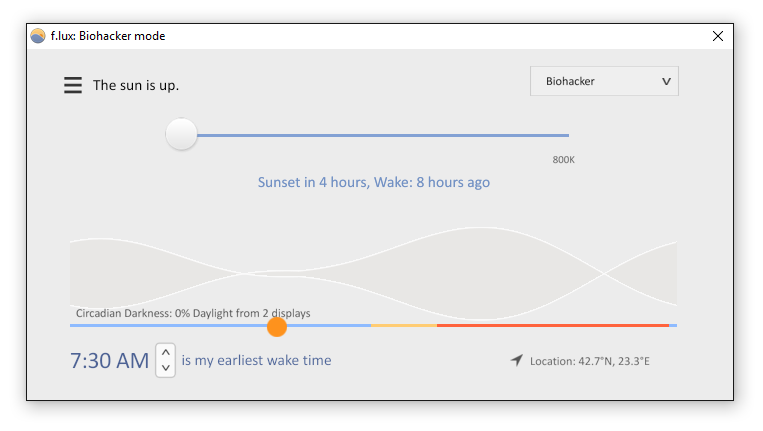Click the f.lux app icon in title bar
763x431 pixels.
pos(38,36)
